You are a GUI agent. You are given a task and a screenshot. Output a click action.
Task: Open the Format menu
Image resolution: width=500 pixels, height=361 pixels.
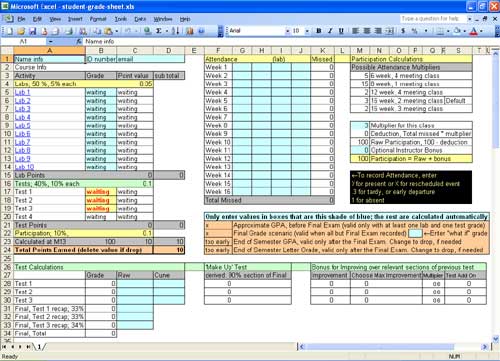pyautogui.click(x=98, y=19)
